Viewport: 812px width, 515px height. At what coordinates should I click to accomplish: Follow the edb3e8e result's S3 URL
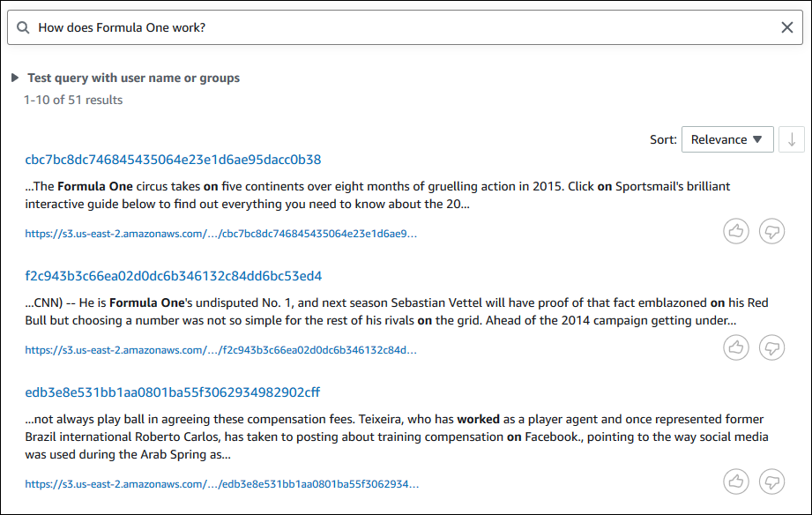220,483
